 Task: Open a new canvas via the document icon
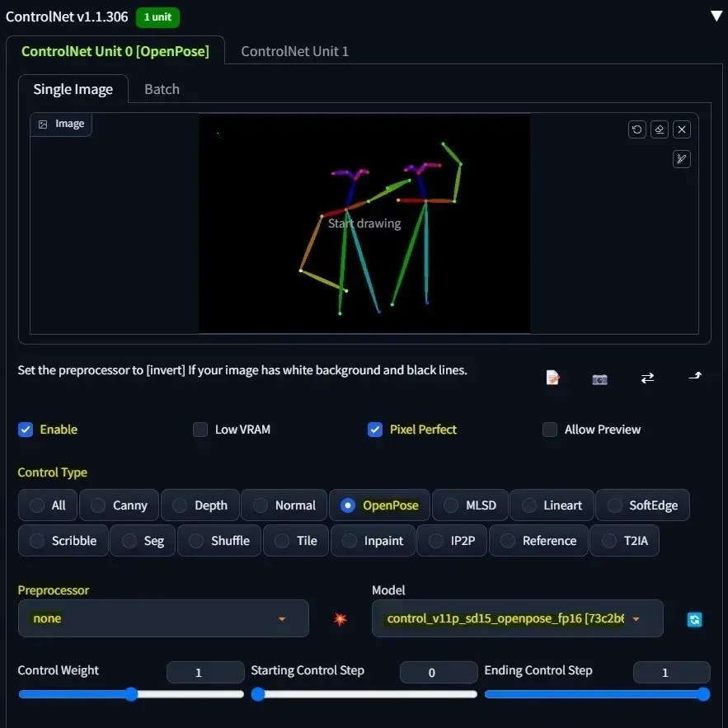pos(552,378)
